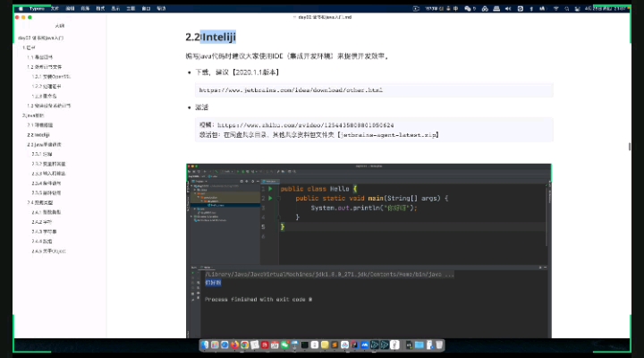Click the jetbrains.com idea download URL
644x358 pixels.
point(291,90)
